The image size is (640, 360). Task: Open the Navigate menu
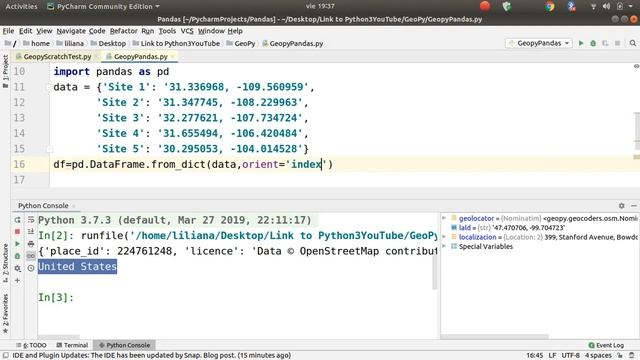(71, 31)
